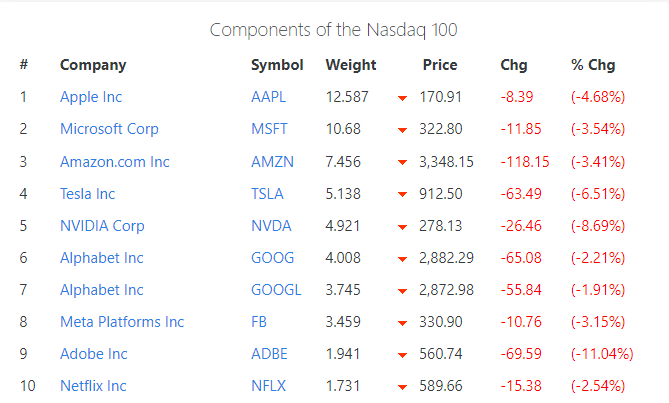Viewport: 669px width, 403px height.
Task: Click the Weight column header
Action: coord(351,65)
